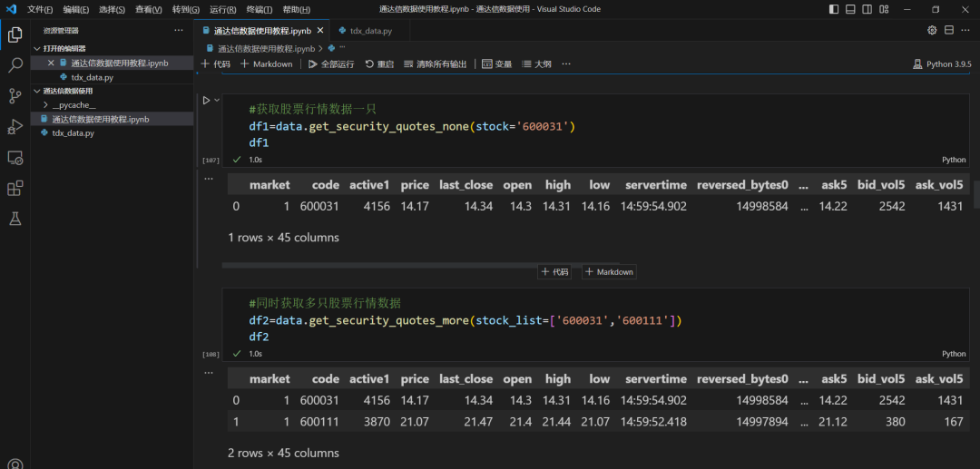Open the 变量 variables view

(497, 64)
